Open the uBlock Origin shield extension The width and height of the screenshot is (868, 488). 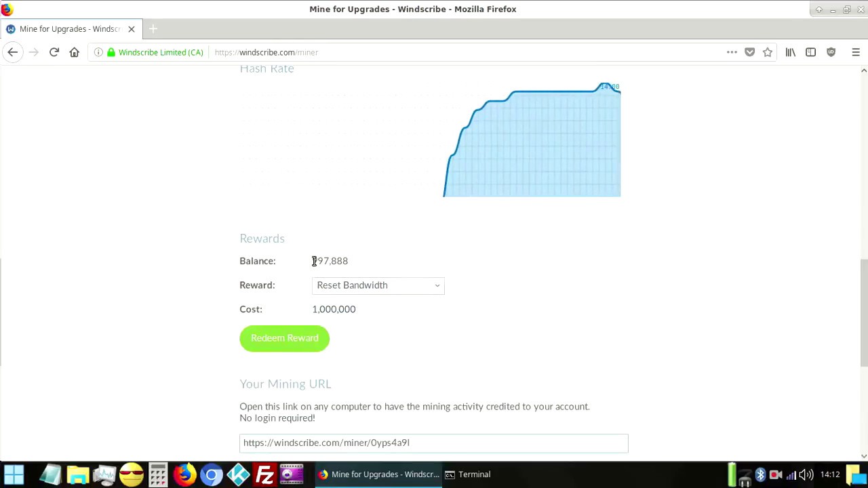pyautogui.click(x=831, y=52)
